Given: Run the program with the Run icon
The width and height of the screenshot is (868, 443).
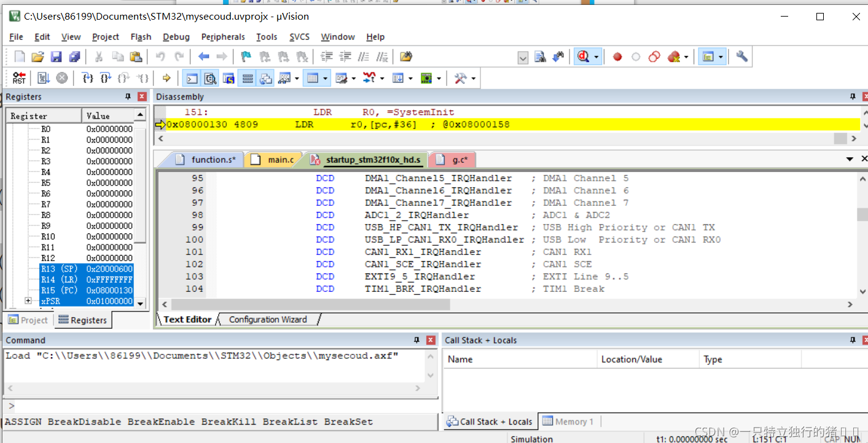Looking at the screenshot, I should pos(43,78).
